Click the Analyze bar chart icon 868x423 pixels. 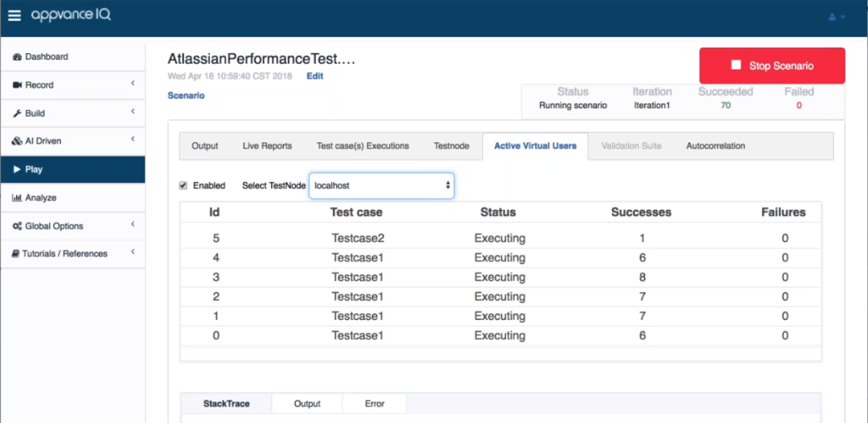click(17, 198)
